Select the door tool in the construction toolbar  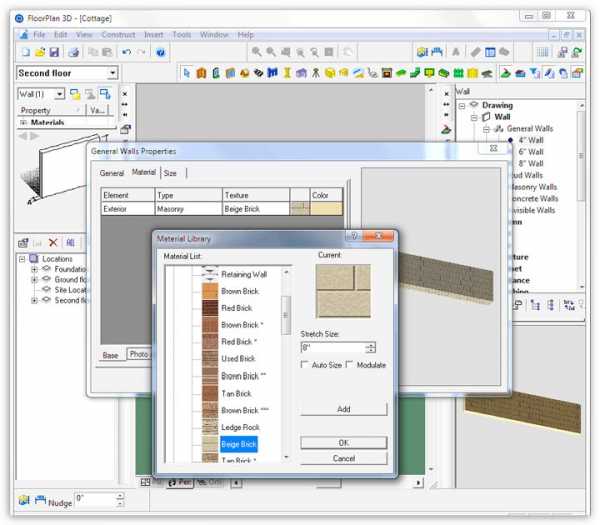click(x=201, y=73)
